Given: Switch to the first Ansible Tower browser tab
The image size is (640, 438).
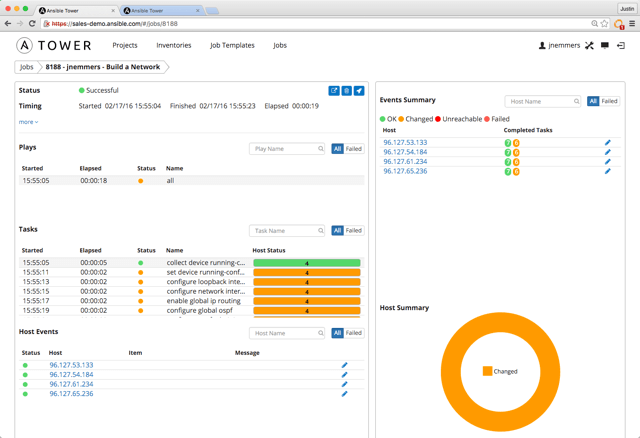Looking at the screenshot, I should point(77,11).
